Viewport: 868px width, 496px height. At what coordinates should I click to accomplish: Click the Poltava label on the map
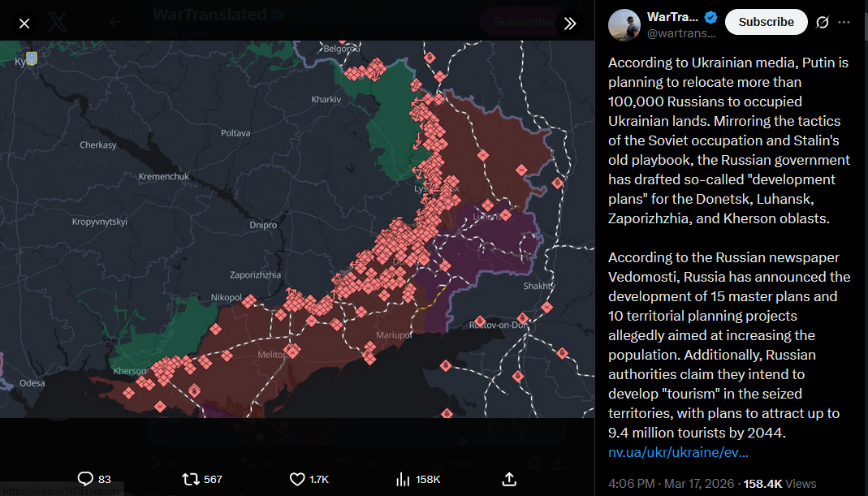(x=235, y=133)
